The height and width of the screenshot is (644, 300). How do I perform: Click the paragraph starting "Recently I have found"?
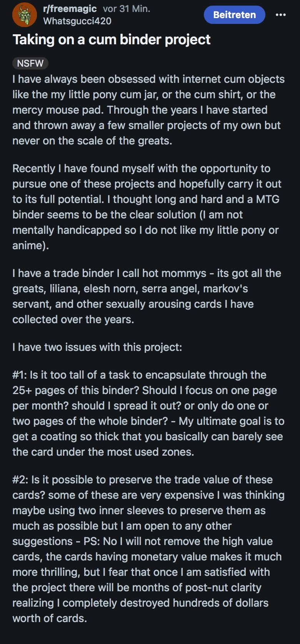(x=147, y=207)
